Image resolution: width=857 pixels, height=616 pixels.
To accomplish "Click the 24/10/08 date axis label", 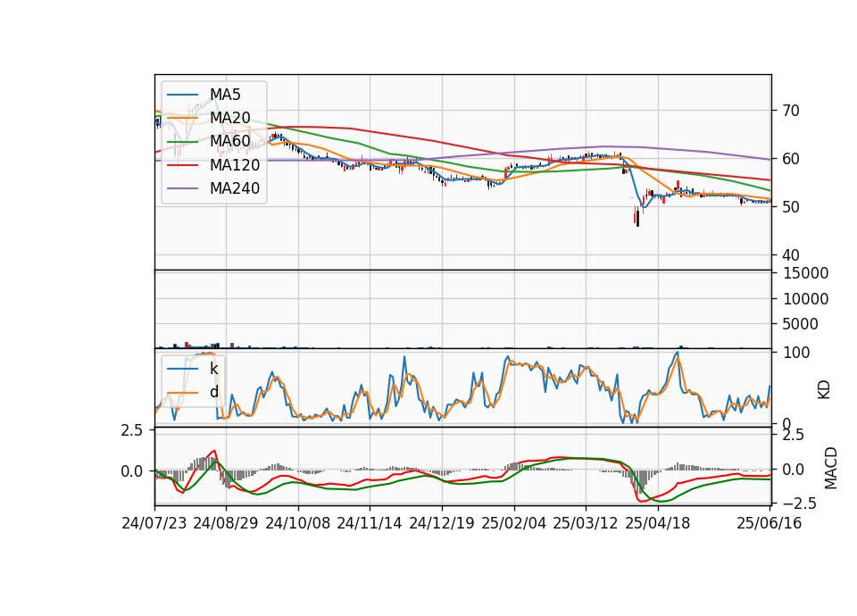I will pyautogui.click(x=298, y=523).
